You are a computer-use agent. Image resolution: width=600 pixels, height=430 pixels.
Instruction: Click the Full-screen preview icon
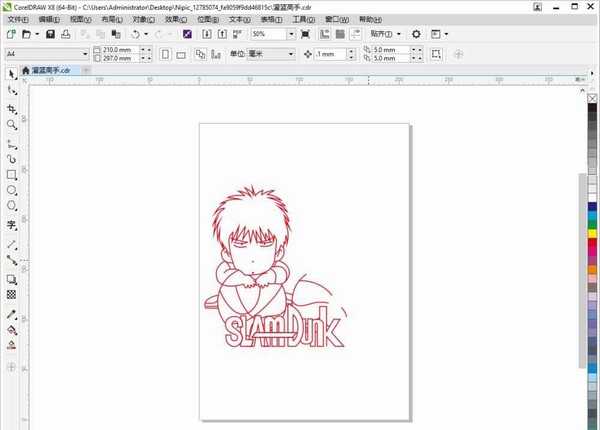(305, 34)
